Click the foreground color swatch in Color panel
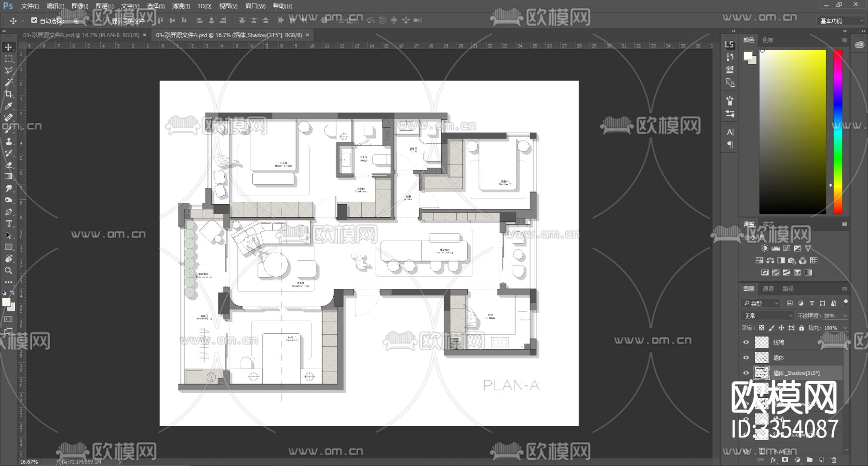Screen dimensions: 868x466 (x=747, y=55)
